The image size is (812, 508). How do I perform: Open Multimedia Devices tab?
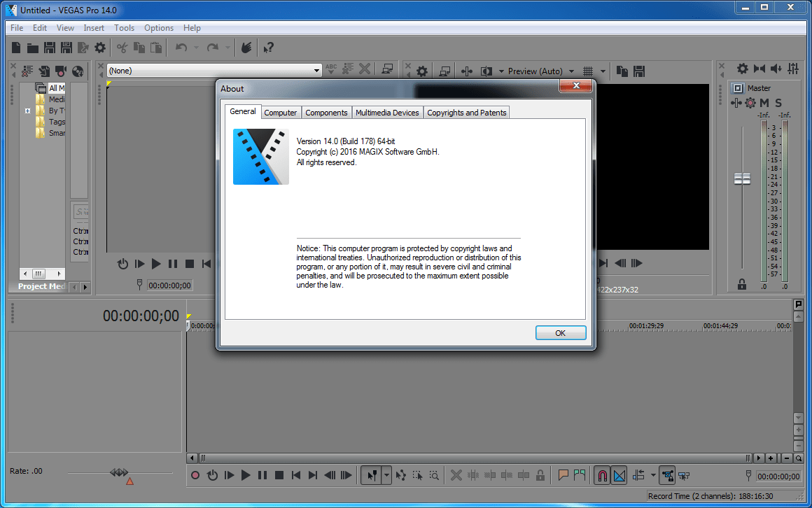(x=387, y=113)
